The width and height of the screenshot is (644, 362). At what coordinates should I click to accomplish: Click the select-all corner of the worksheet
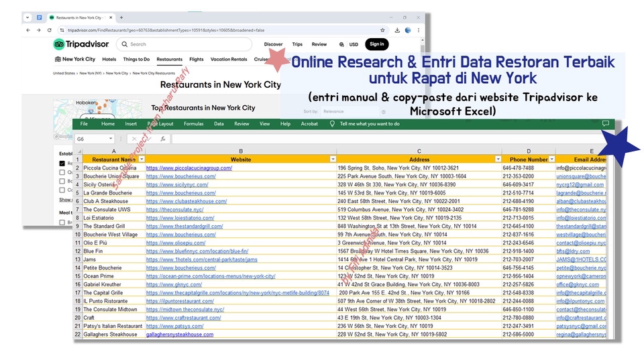[x=78, y=151]
